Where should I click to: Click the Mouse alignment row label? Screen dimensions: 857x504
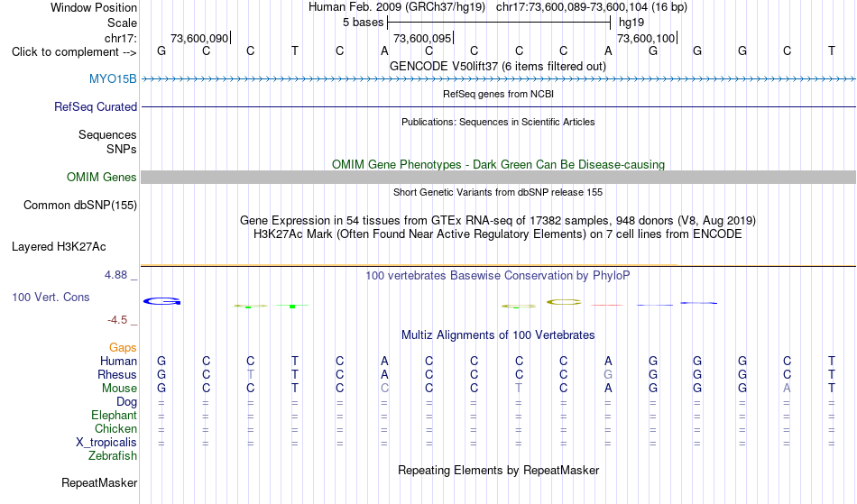(x=119, y=389)
